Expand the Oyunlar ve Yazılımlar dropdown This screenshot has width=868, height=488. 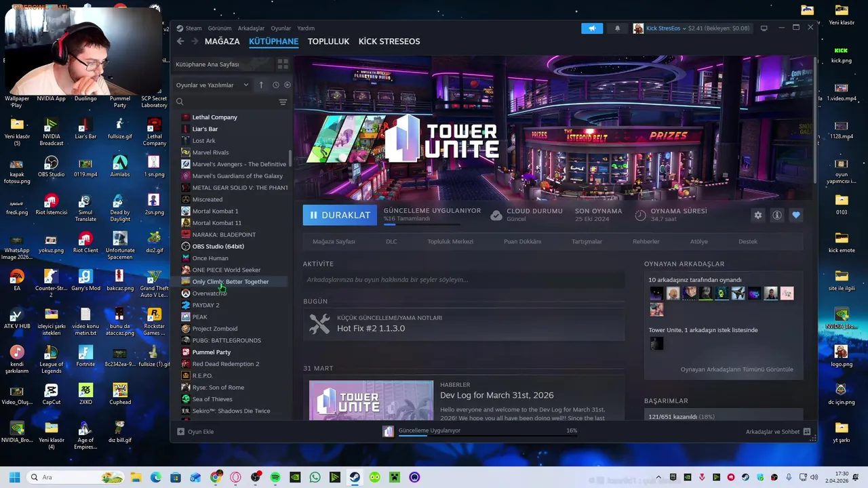click(x=212, y=85)
